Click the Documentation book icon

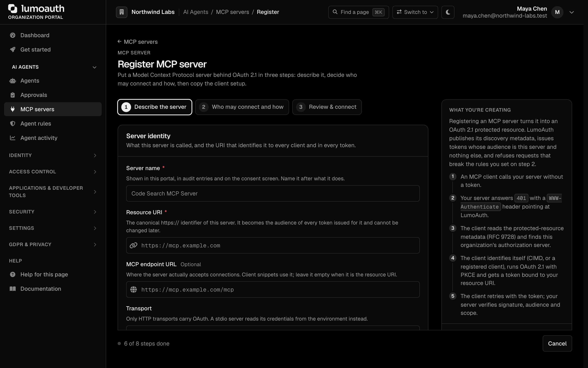(x=13, y=289)
